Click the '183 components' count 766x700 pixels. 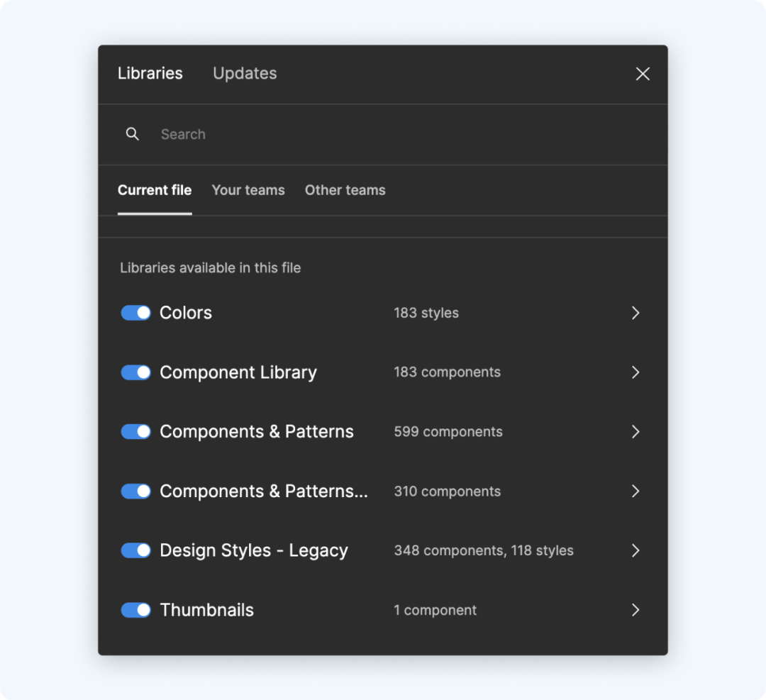[x=448, y=372]
